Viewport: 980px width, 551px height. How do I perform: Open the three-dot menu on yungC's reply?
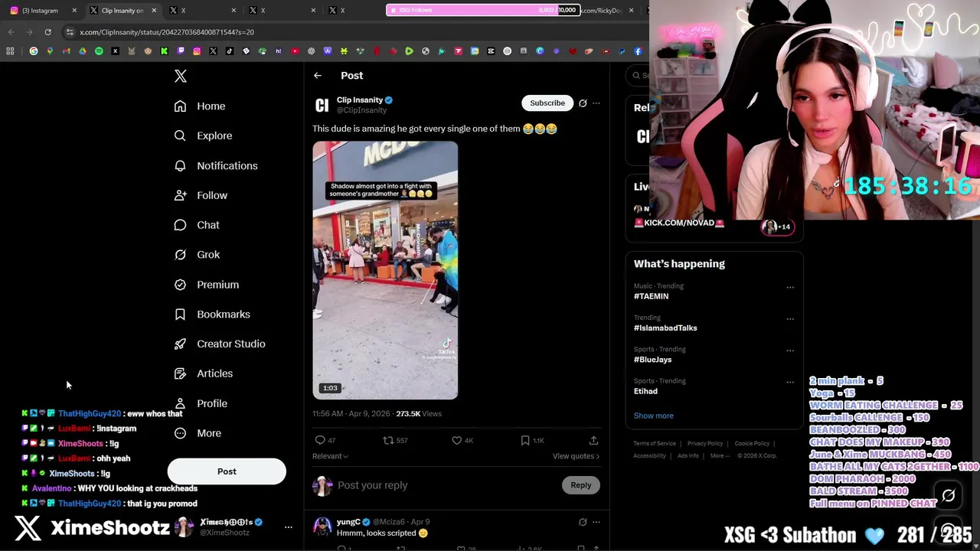[x=596, y=522]
